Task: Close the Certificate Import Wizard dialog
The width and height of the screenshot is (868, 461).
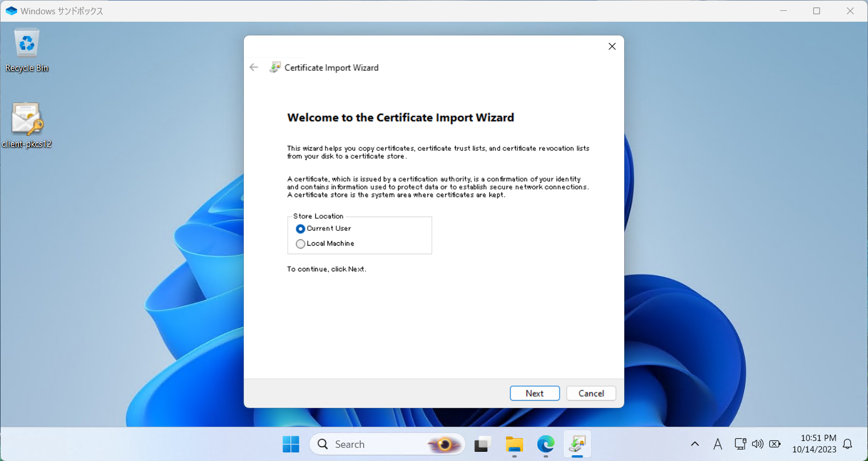Action: (612, 46)
